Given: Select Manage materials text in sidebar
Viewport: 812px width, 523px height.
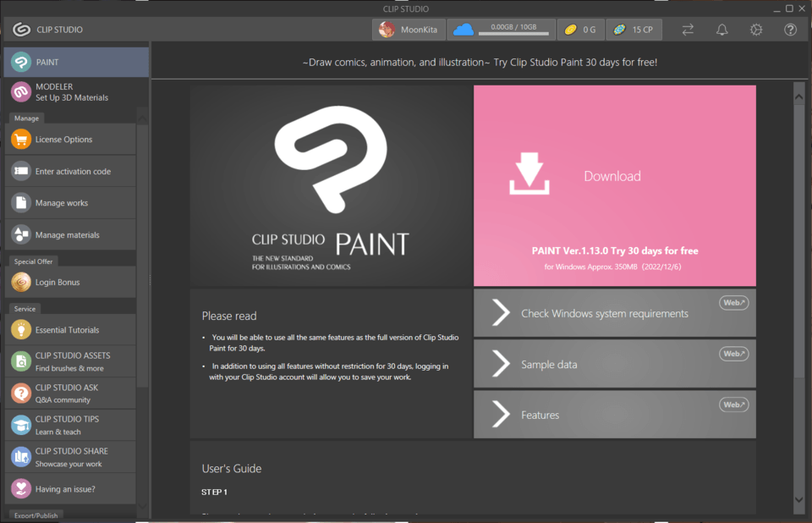Looking at the screenshot, I should point(68,234).
